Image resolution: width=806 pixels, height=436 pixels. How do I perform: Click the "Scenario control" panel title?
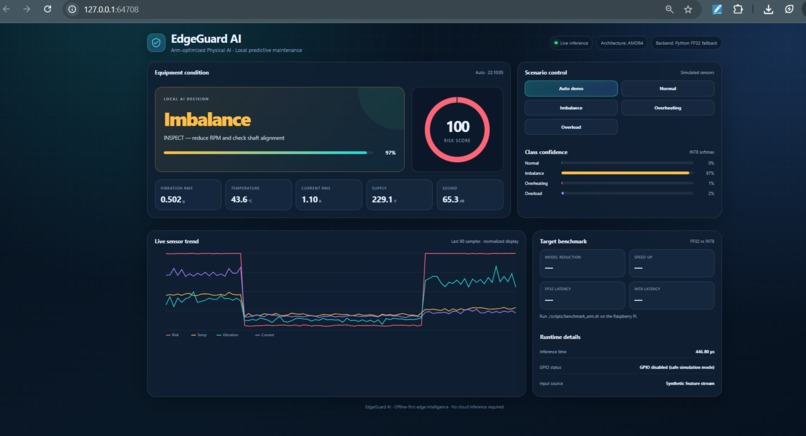(x=546, y=72)
